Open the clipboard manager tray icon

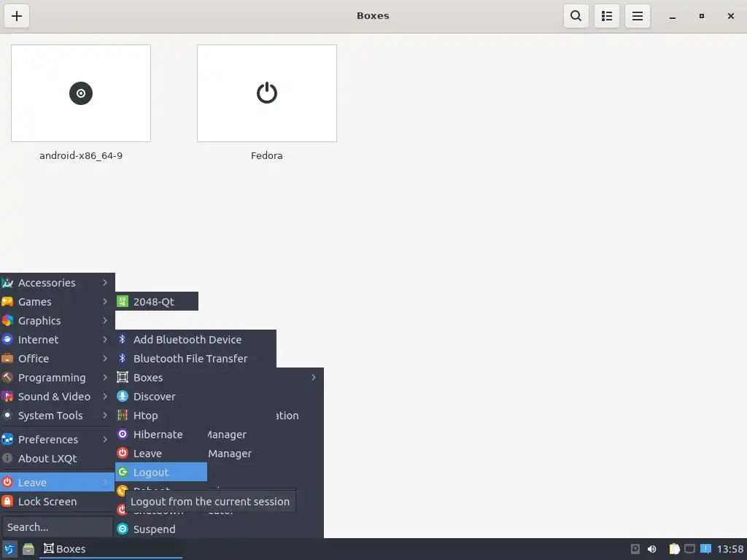point(674,549)
